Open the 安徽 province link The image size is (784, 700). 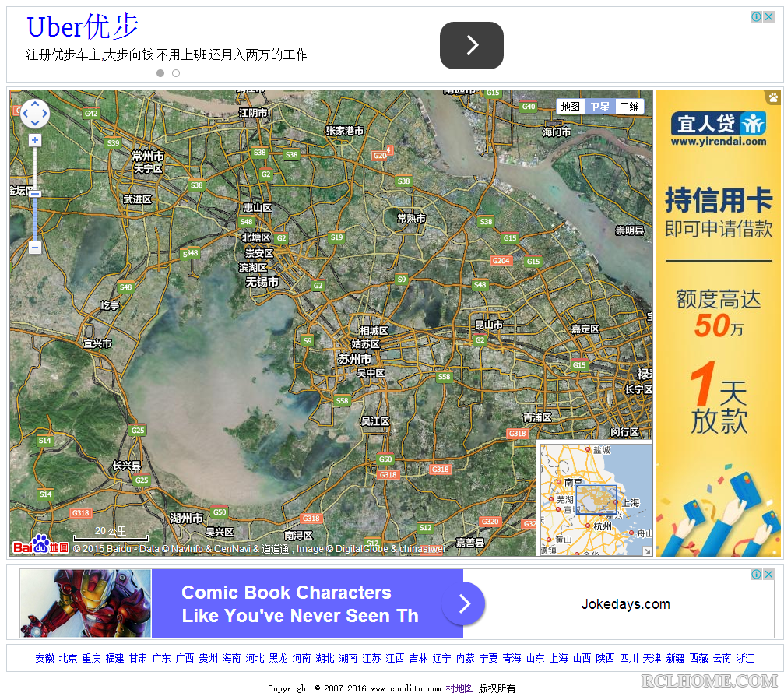(x=44, y=658)
